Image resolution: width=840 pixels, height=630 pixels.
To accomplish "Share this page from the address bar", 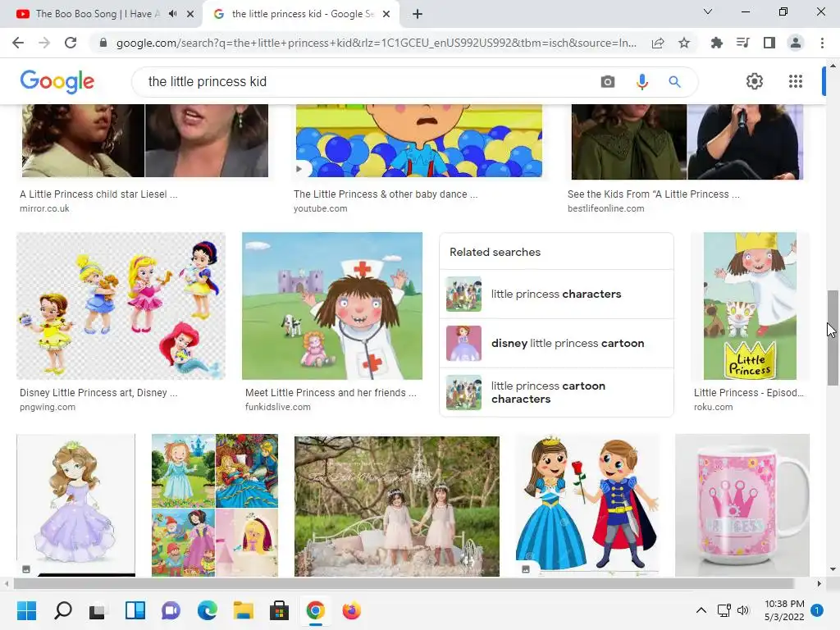I will point(658,43).
